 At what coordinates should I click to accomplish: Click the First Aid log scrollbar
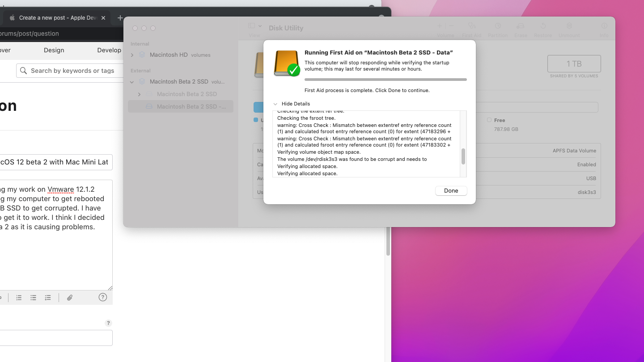[x=463, y=156]
